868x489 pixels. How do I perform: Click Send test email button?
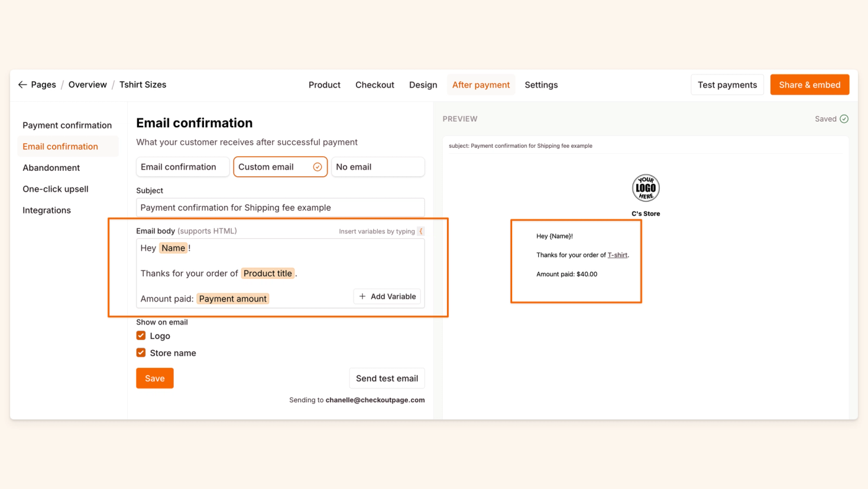coord(387,379)
